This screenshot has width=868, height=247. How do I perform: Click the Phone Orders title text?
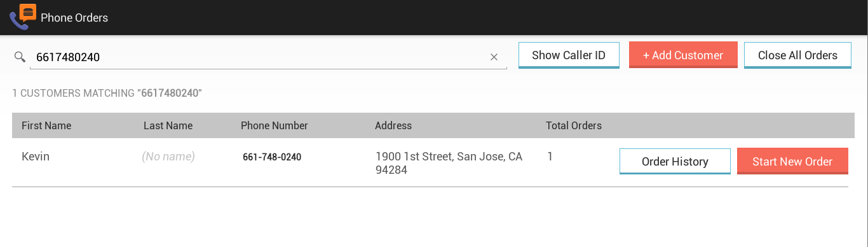tap(74, 18)
